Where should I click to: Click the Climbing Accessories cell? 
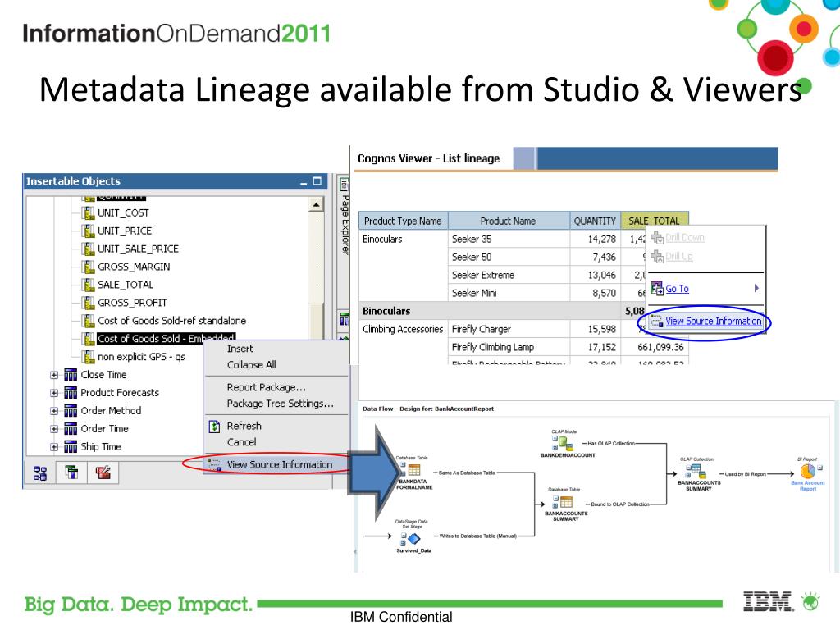[x=403, y=329]
